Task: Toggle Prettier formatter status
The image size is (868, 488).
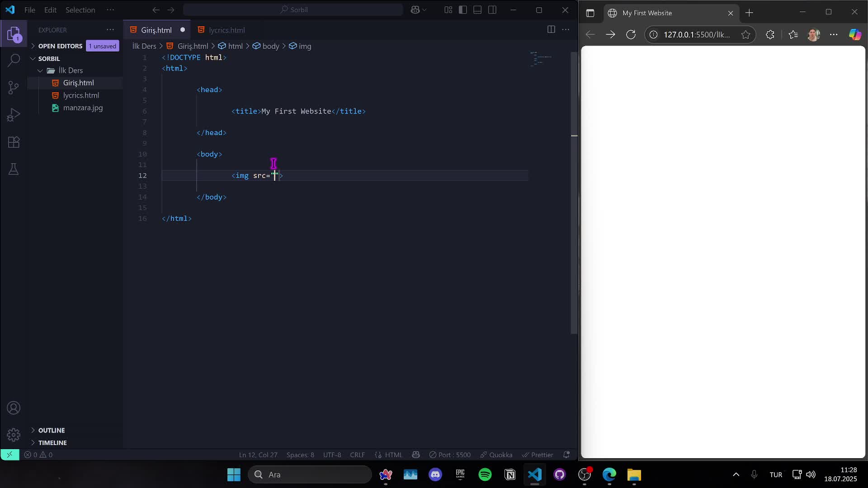Action: (x=538, y=455)
